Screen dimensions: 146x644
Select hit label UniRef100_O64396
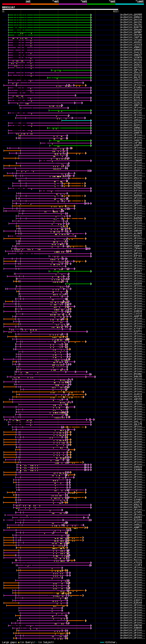131,35
